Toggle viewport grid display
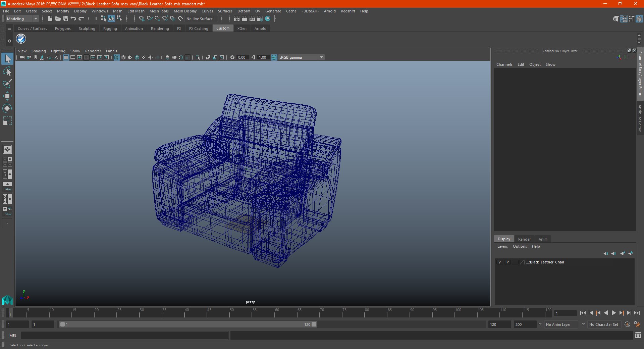Image resolution: width=644 pixels, height=349 pixels. [66, 57]
